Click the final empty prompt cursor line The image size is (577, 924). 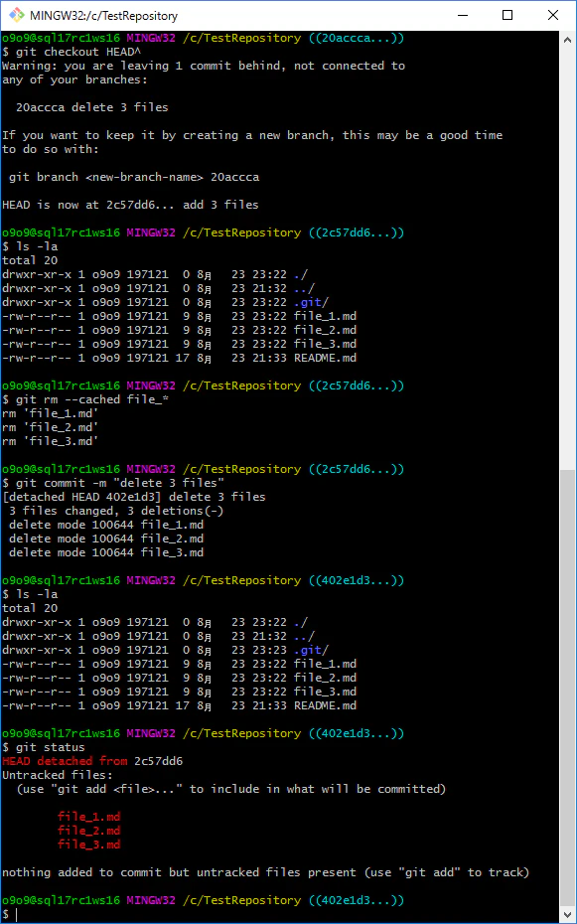pos(12,915)
